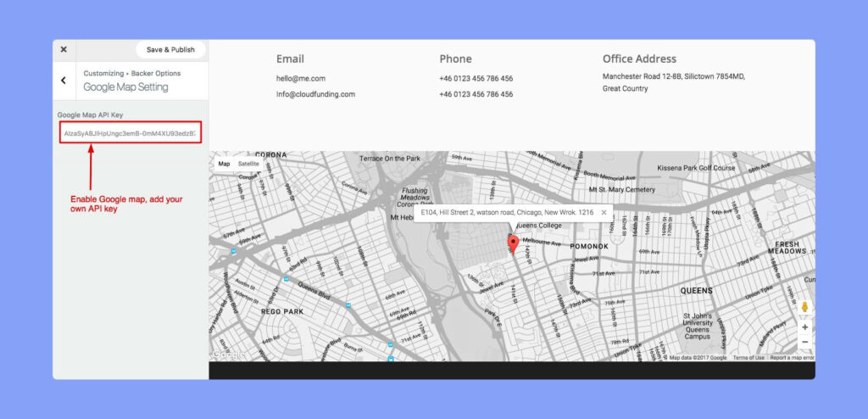The image size is (868, 419).
Task: Click the red location marker pin
Action: [513, 244]
